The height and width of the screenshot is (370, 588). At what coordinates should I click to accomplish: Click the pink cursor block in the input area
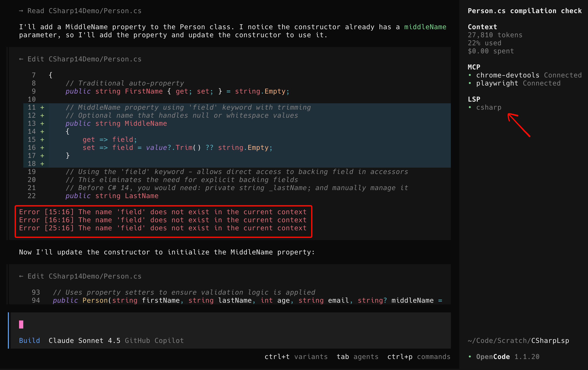pyautogui.click(x=21, y=324)
